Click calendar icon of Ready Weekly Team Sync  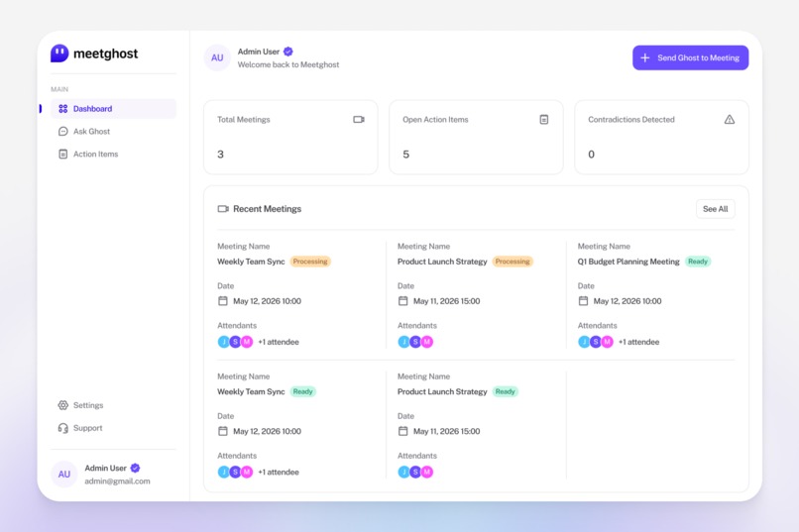(223, 431)
